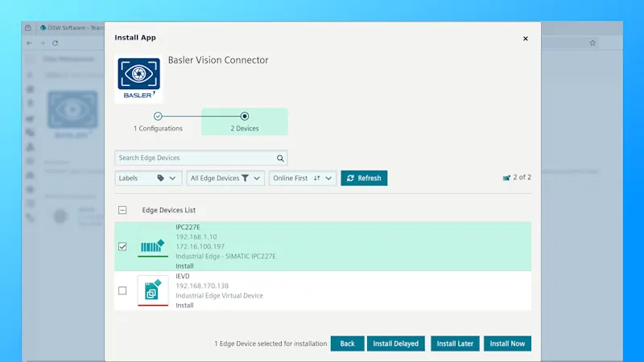Click the 2 of 2 device count
The image size is (644, 362).
(x=522, y=177)
